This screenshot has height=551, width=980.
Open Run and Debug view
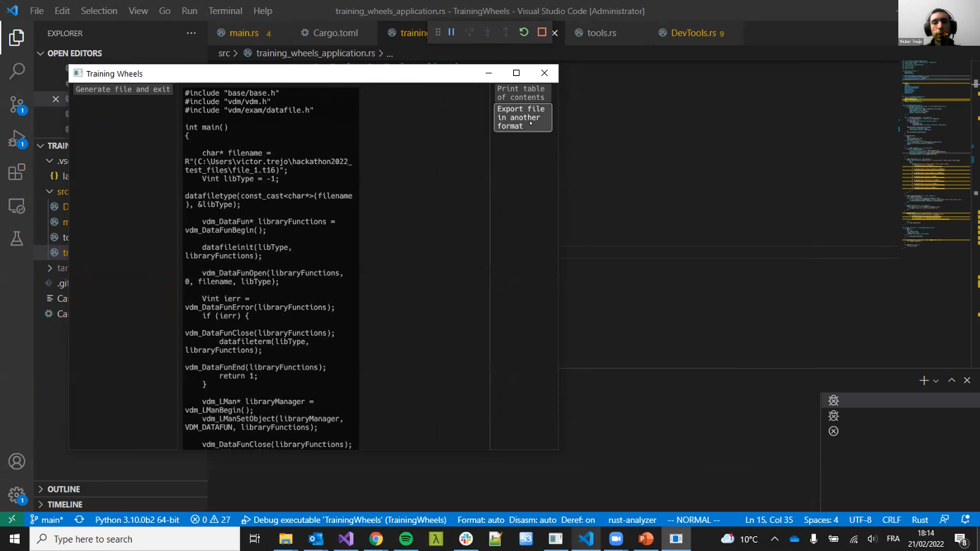(17, 139)
